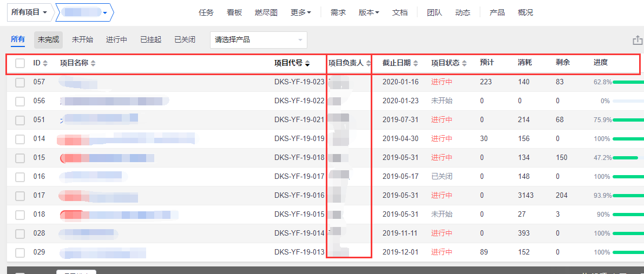The height and width of the screenshot is (274, 644).
Task: Select the 未开始 filter tab
Action: click(83, 40)
